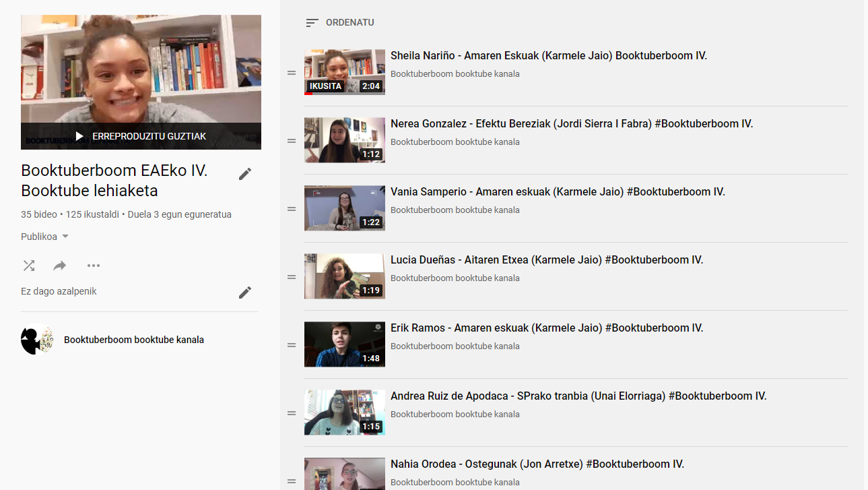Open Nahia Orodea video thumbnail
The height and width of the screenshot is (490, 868).
tap(345, 474)
